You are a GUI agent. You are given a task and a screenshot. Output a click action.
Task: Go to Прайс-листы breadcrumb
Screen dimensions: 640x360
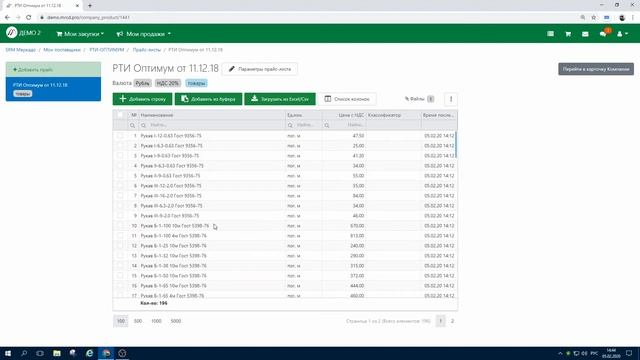click(147, 50)
